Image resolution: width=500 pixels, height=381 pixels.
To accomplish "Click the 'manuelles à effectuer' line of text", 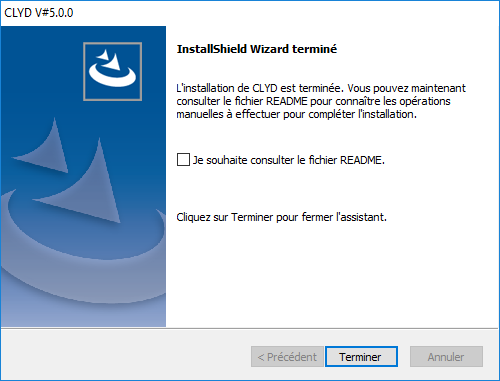I will (x=296, y=114).
